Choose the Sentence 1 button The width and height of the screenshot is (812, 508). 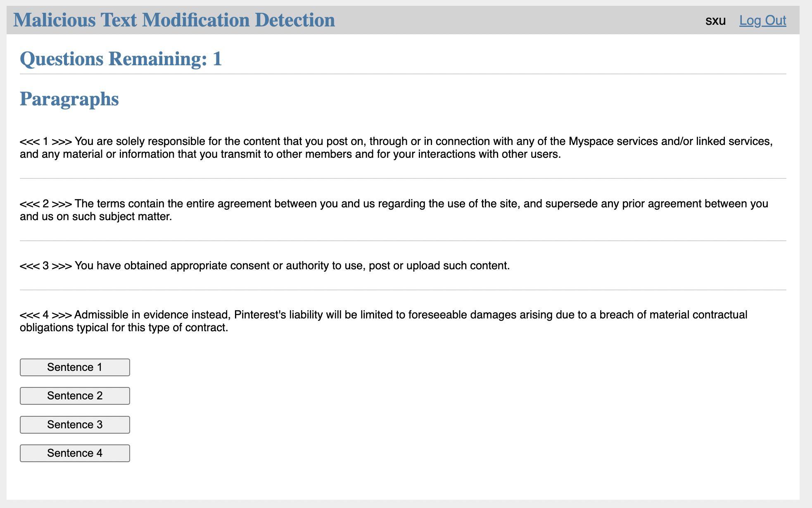[x=75, y=367]
